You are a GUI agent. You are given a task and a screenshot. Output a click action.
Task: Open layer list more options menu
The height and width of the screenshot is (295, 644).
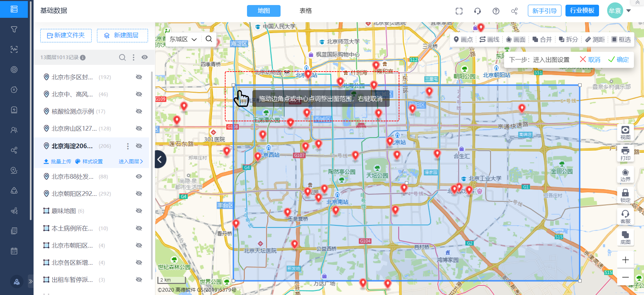134,57
